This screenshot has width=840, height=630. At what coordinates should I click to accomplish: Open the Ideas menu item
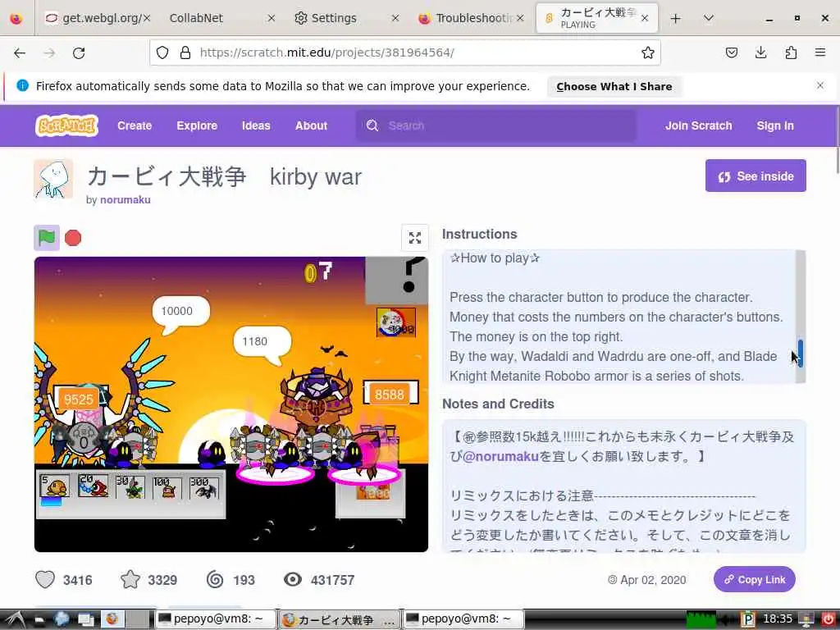tap(256, 126)
